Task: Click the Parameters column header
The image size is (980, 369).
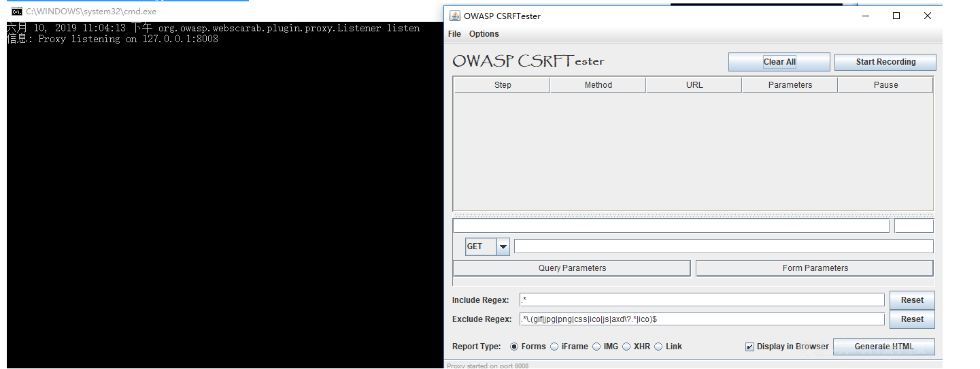Action: [790, 85]
